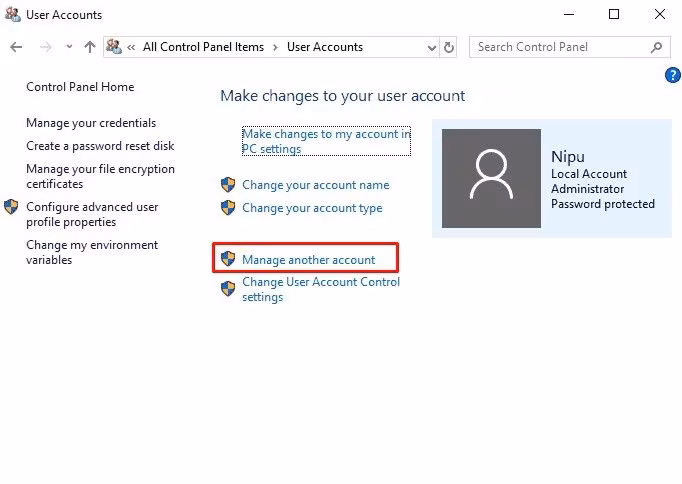Open Manage another account link
Image resolution: width=682 pixels, height=484 pixels.
tap(309, 260)
